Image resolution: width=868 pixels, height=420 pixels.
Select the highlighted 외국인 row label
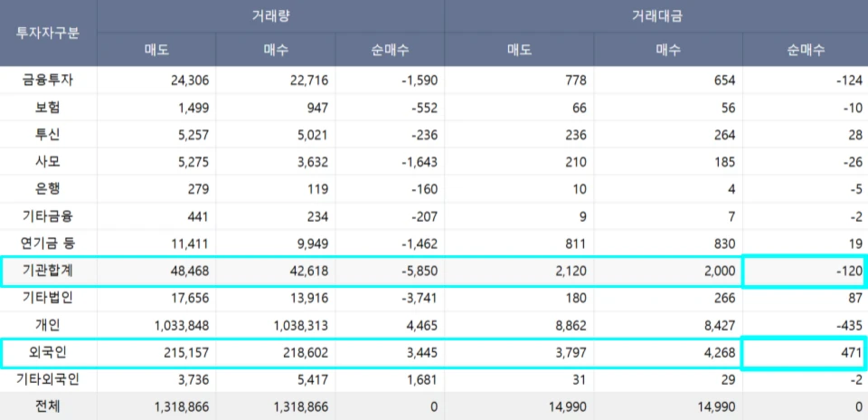coord(48,352)
